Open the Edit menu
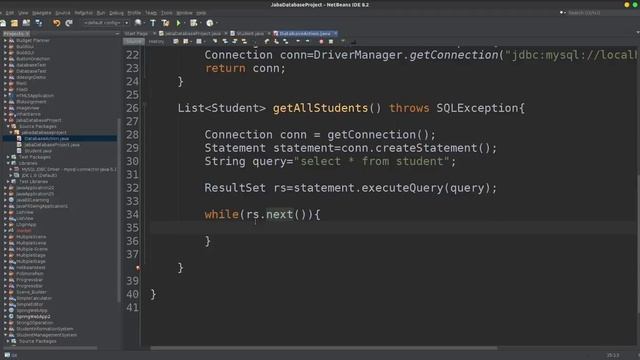Screen dimensions: 640x360 [x=9, y=13]
